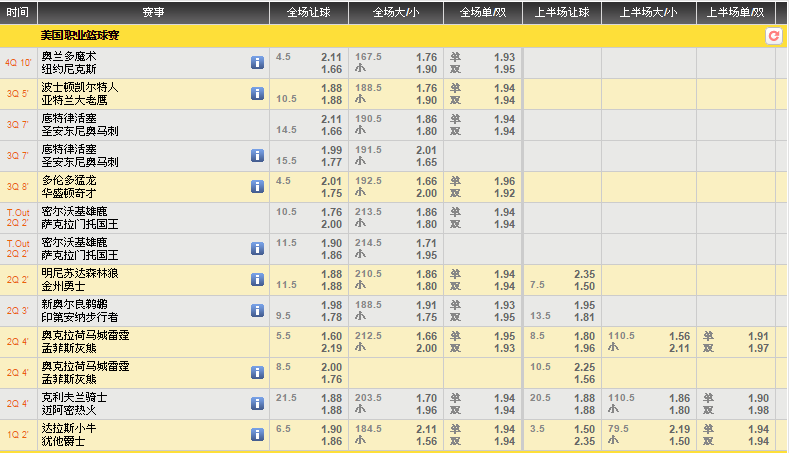The width and height of the screenshot is (792, 453).
Task: Select 1.50 first-half handicap odds for 金州勇士
Action: tap(584, 286)
